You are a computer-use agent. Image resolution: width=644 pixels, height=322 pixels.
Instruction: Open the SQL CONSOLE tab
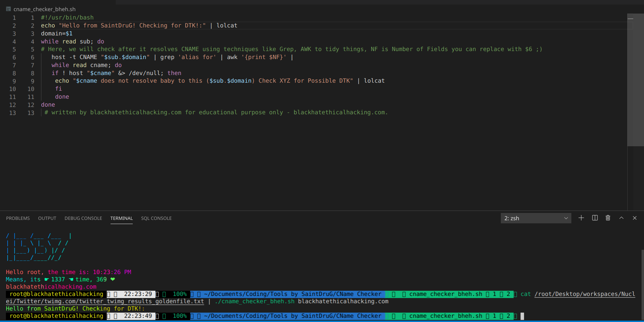[156, 218]
